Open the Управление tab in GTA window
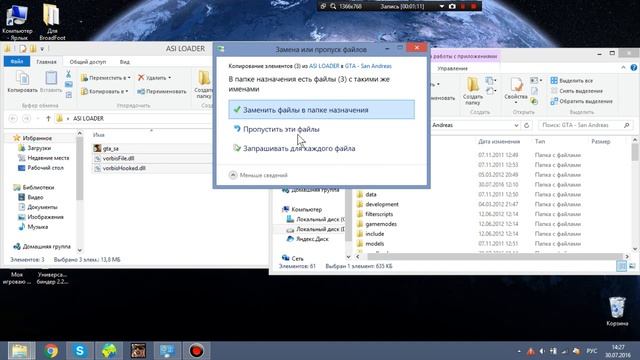The image size is (640, 360). click(452, 69)
